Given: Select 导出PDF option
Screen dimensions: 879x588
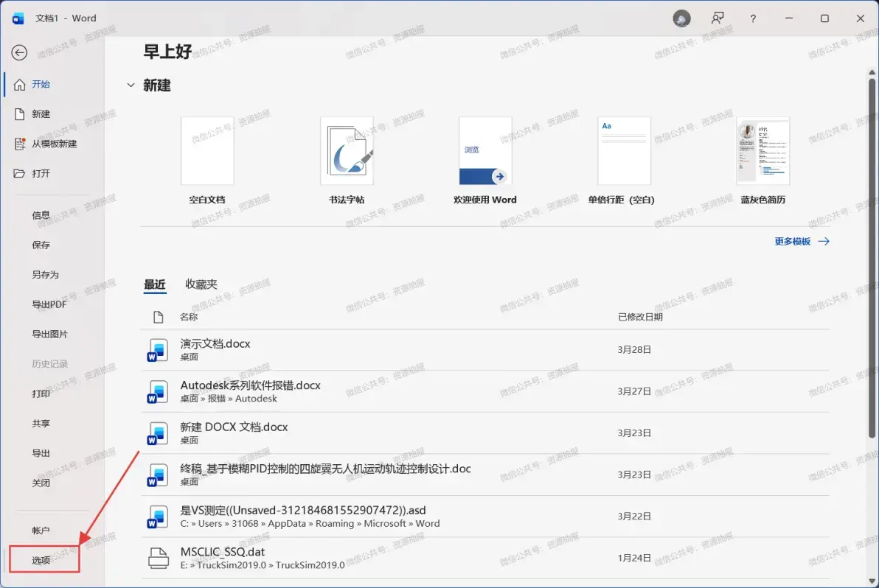Looking at the screenshot, I should point(49,304).
